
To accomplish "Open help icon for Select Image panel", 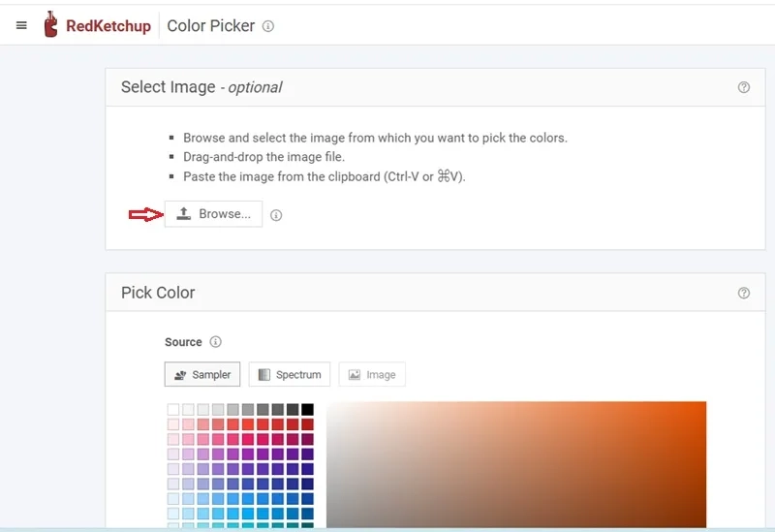I will click(x=744, y=87).
